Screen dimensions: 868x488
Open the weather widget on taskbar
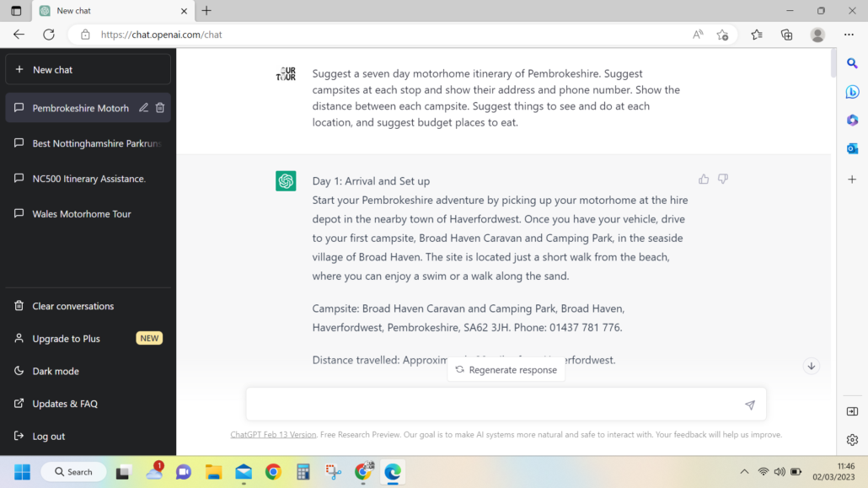pyautogui.click(x=154, y=471)
